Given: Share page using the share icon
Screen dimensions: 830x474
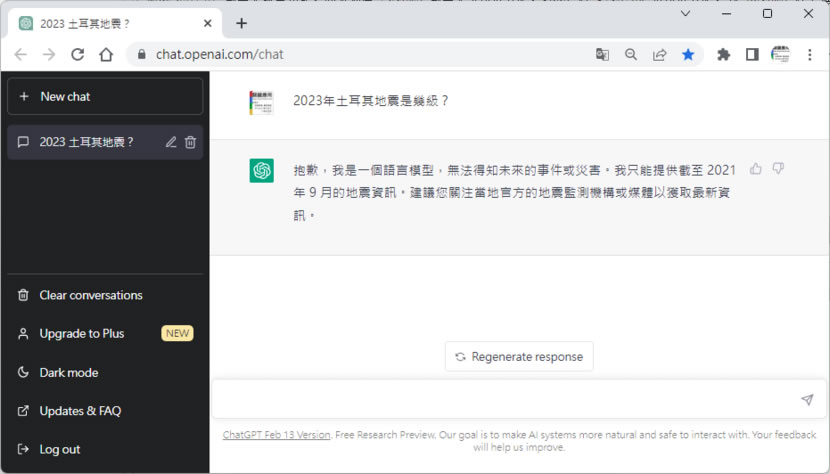Looking at the screenshot, I should click(x=660, y=55).
